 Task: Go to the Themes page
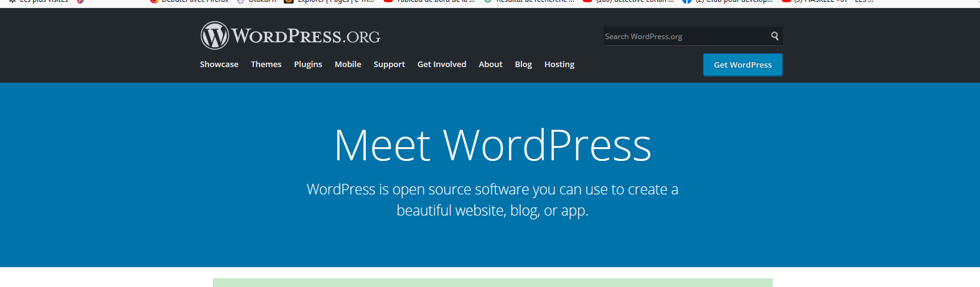click(266, 64)
